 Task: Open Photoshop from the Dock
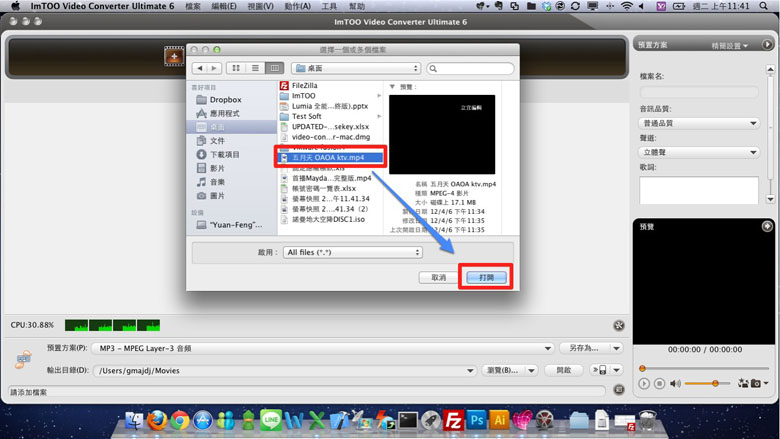pos(477,421)
